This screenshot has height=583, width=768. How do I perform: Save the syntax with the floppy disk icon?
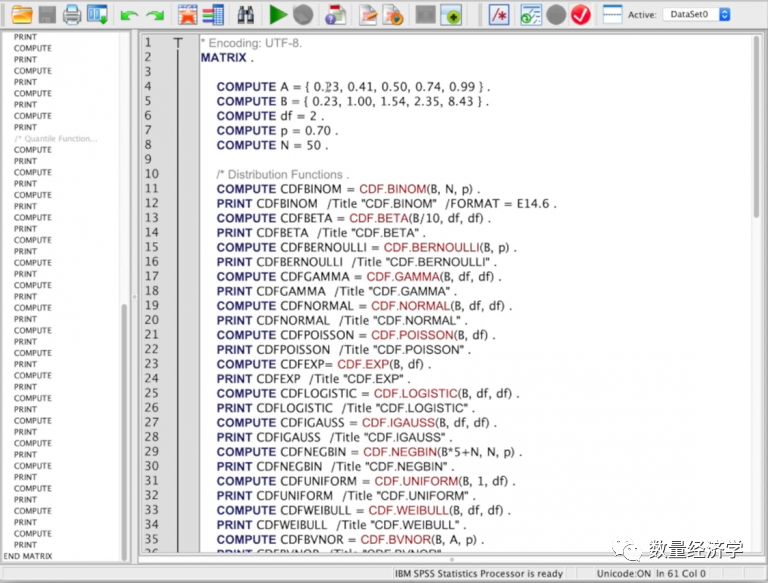coord(46,15)
